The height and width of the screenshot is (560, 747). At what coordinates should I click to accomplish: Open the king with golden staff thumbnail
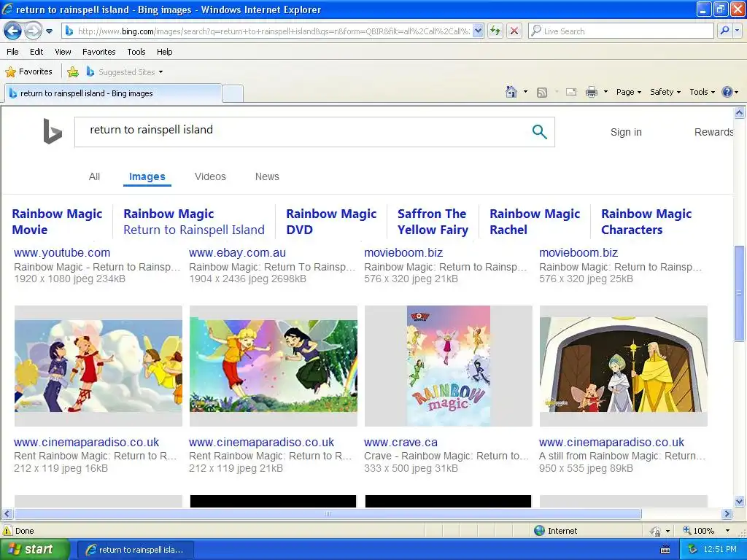tap(624, 366)
